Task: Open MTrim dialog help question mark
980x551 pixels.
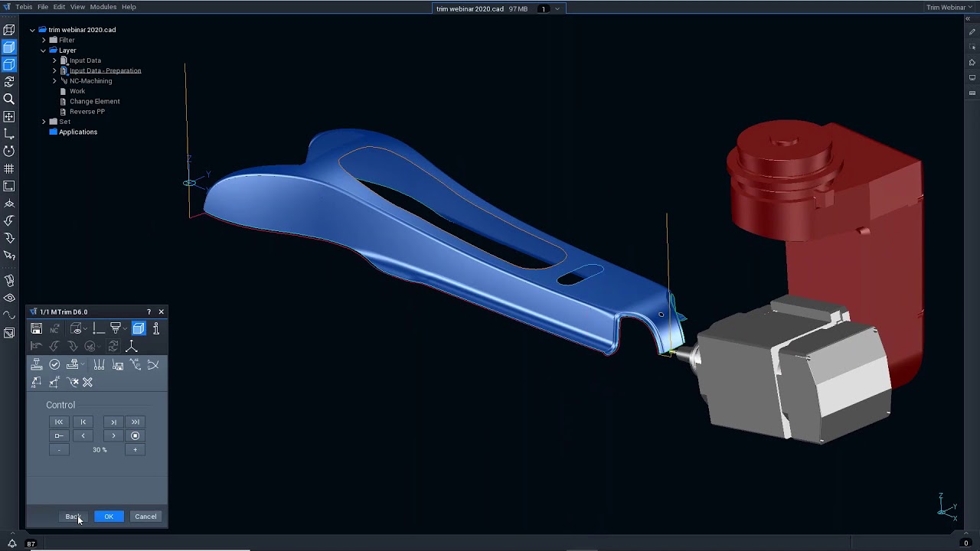Action: point(149,312)
